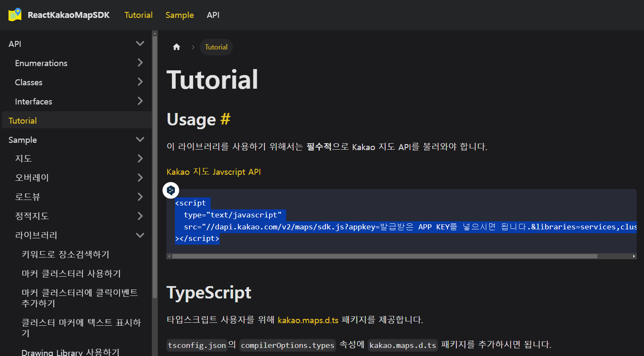The height and width of the screenshot is (356, 644).
Task: Expand the 지도 category
Action: coord(140,158)
